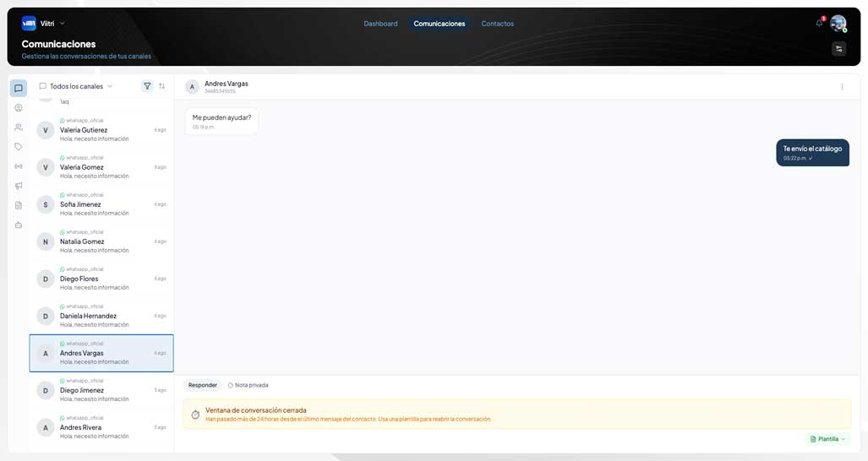The image size is (868, 461).
Task: Click the Me pueden ayudar? message bubble
Action: 221,121
